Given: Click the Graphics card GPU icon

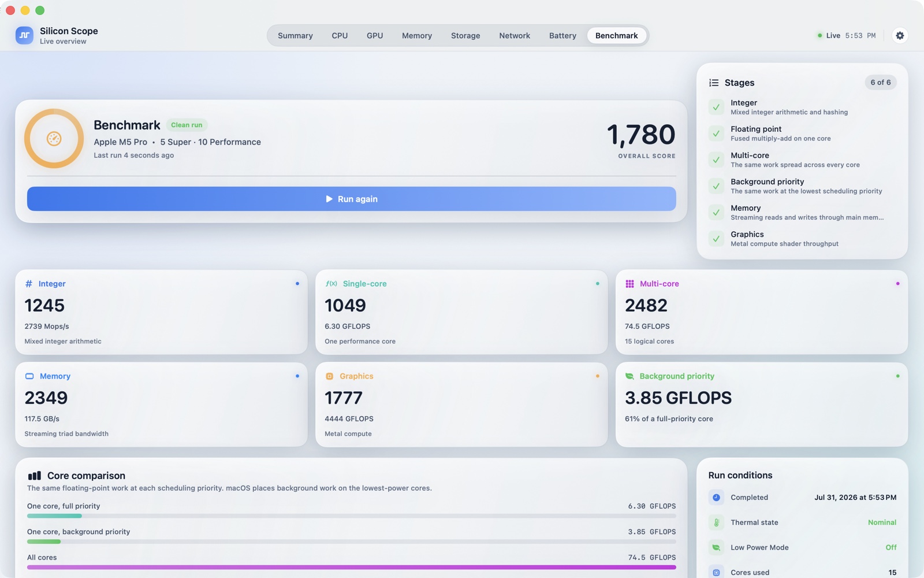Looking at the screenshot, I should pyautogui.click(x=329, y=376).
